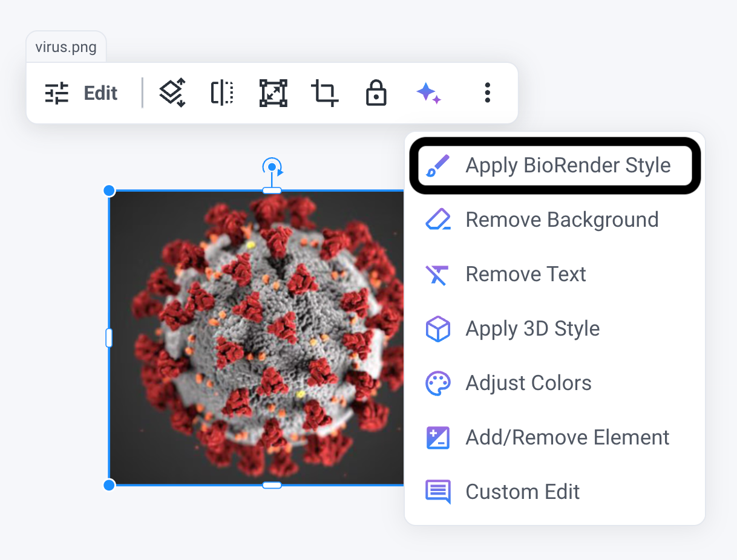Click the Edit sliders icon
This screenshot has height=560, width=737.
point(57,94)
